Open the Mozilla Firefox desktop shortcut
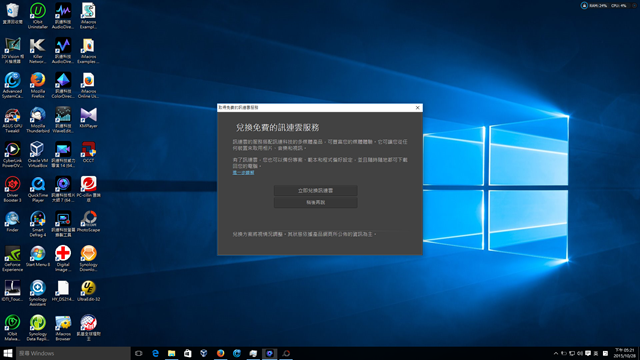Image resolution: width=640 pixels, height=360 pixels. tap(38, 85)
